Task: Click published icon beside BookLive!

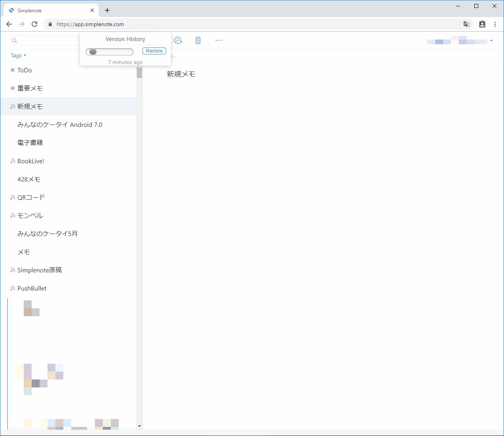Action: 13,161
